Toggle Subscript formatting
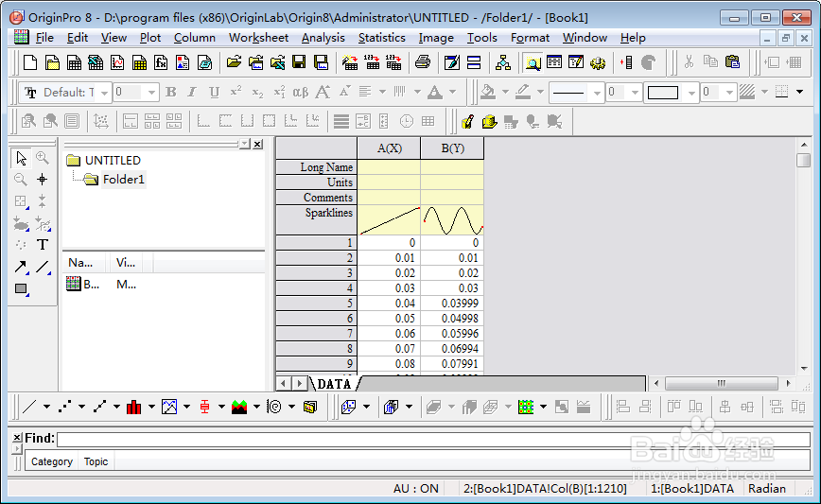Viewport: 821px width, 504px height. coord(257,92)
